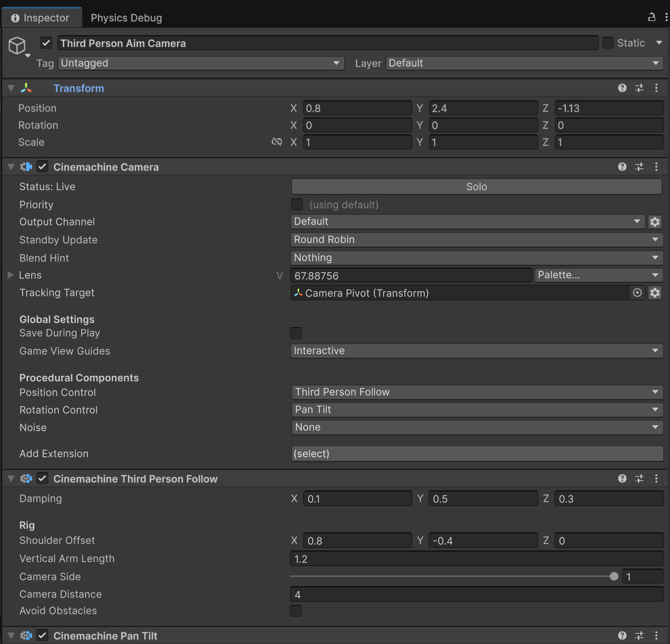This screenshot has height=644, width=670.
Task: Open Cinemachine Third Person Follow more options
Action: pos(656,478)
